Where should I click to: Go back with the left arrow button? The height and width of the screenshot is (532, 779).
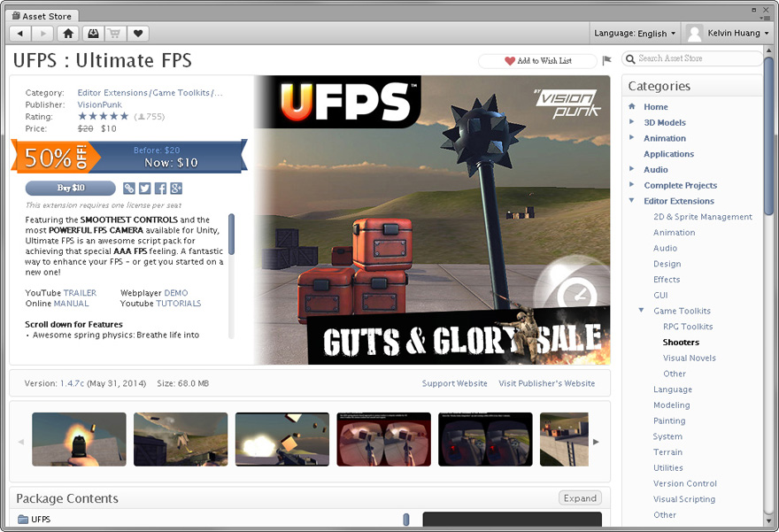coord(20,34)
